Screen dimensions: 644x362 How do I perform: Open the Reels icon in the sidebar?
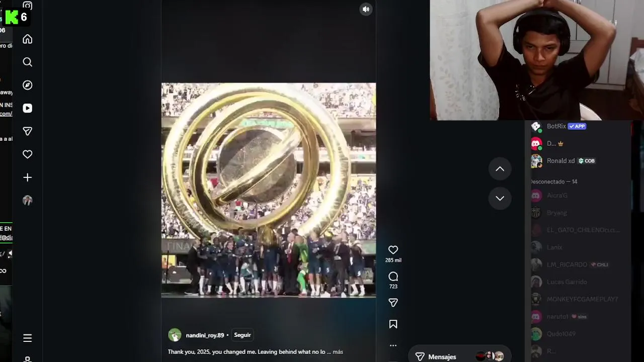(28, 108)
